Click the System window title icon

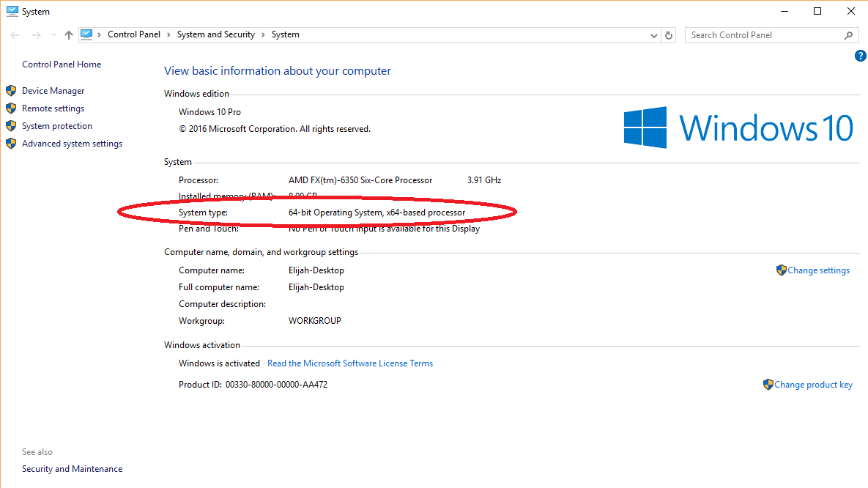click(12, 11)
